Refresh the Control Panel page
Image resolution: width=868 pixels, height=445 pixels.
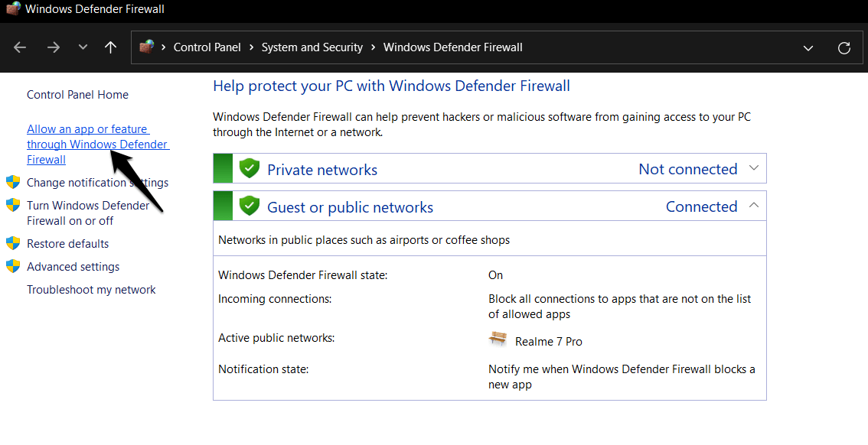[x=844, y=47]
